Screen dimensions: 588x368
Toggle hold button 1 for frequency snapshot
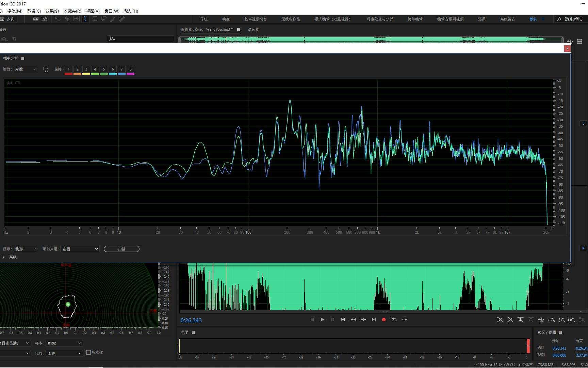coord(68,69)
